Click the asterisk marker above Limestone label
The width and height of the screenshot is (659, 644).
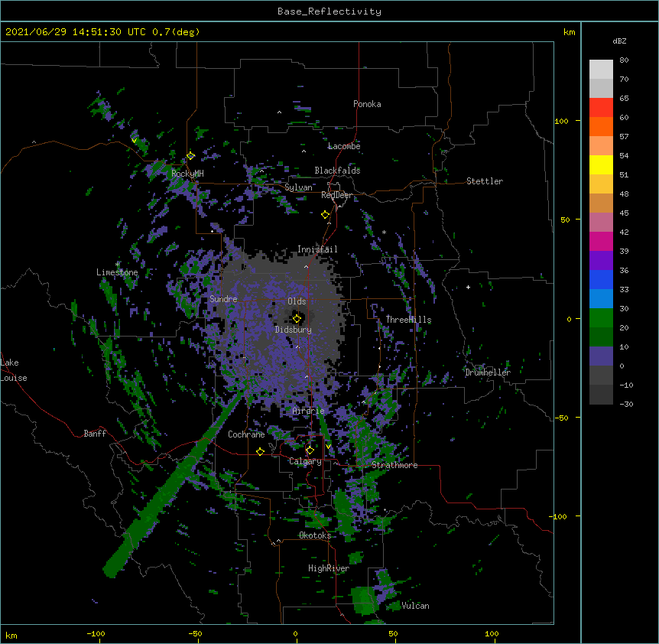[x=118, y=265]
